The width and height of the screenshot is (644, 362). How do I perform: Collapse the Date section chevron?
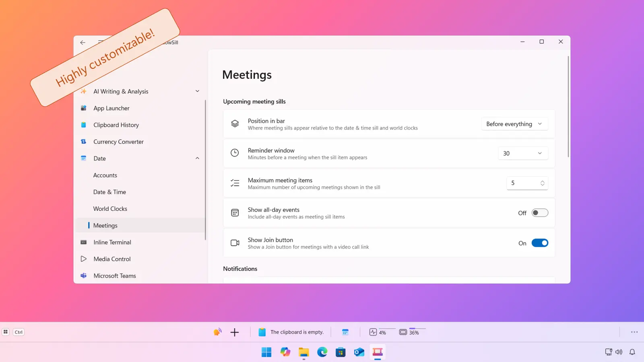click(x=197, y=158)
